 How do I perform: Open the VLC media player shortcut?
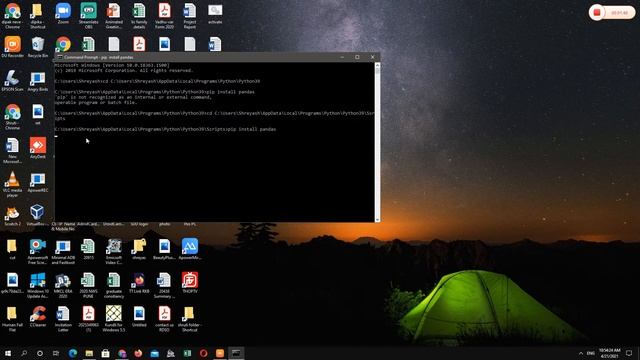click(x=13, y=184)
